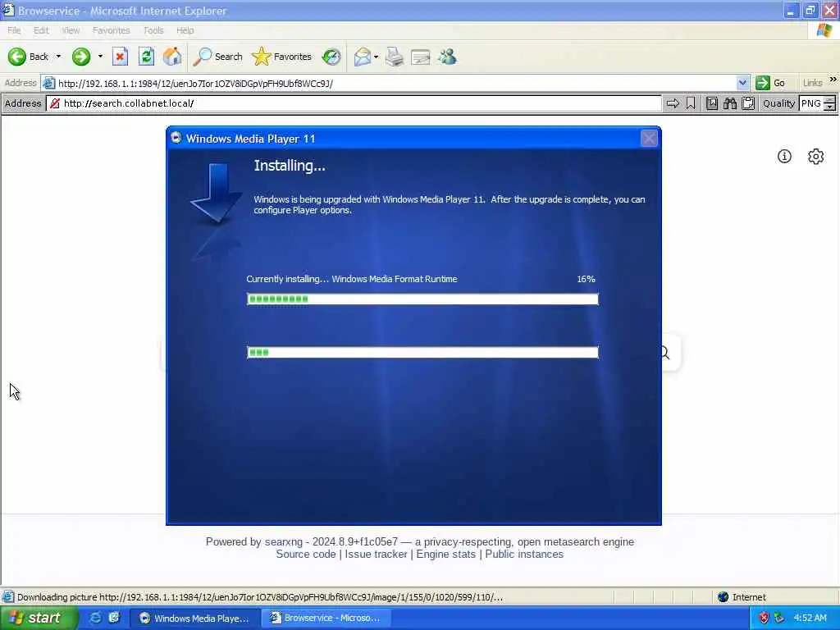
Task: Open the Engine stats link
Action: (445, 555)
